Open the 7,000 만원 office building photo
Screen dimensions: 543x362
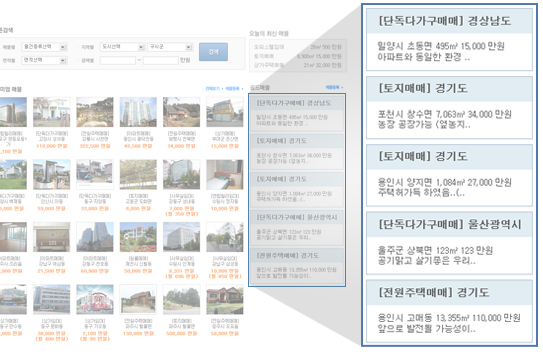click(181, 175)
